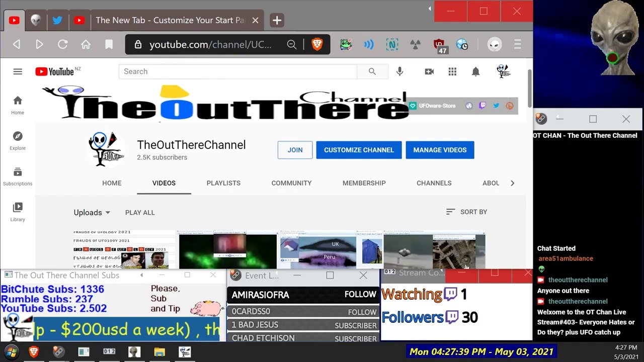This screenshot has width=644, height=362.
Task: Open the browser home page
Action: (86, 45)
